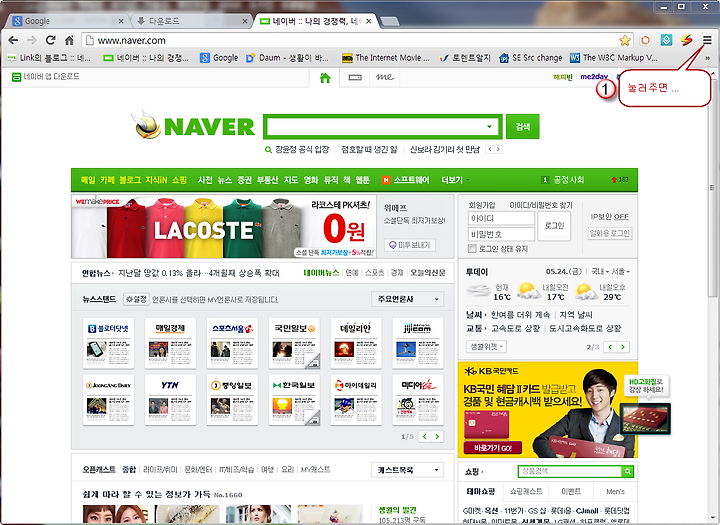Switch to the Google browser tab
This screenshot has width=720, height=525.
point(68,21)
